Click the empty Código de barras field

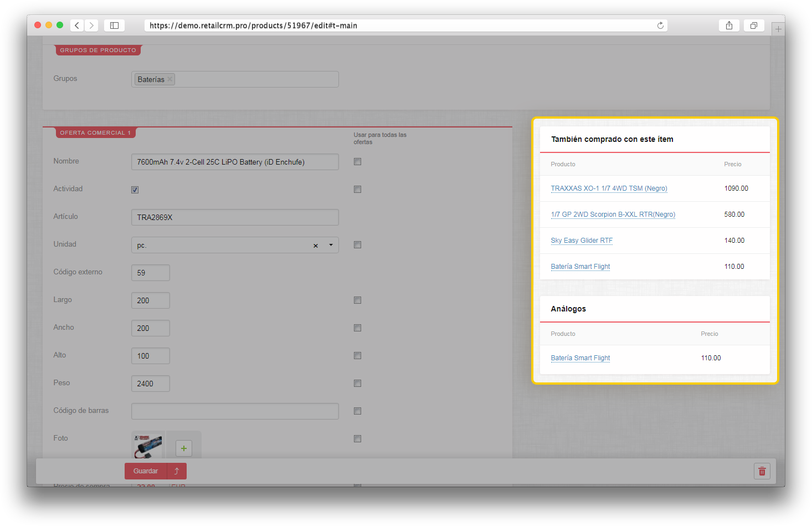pos(235,411)
